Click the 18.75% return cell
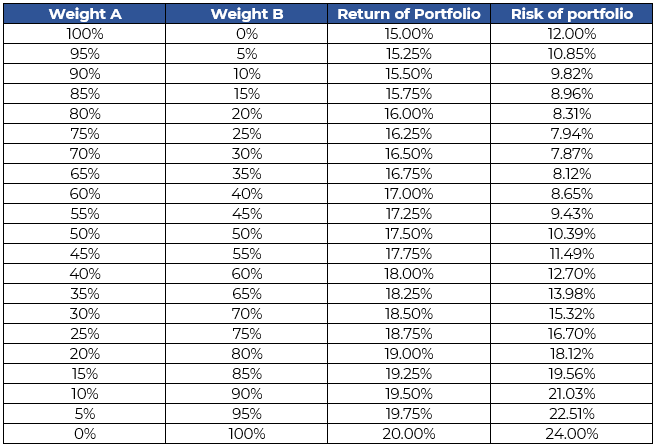This screenshot has height=445, width=653. (408, 333)
